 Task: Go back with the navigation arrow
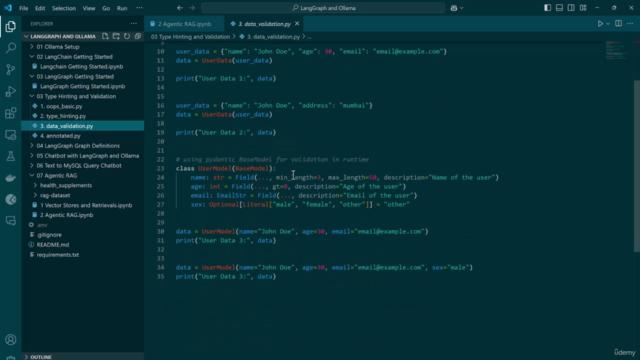180,8
